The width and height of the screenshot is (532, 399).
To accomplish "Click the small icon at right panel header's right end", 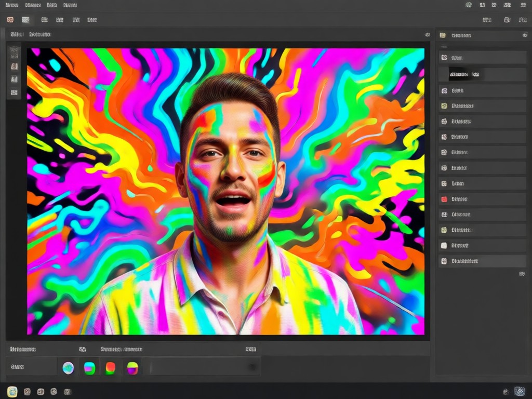I will (x=525, y=35).
